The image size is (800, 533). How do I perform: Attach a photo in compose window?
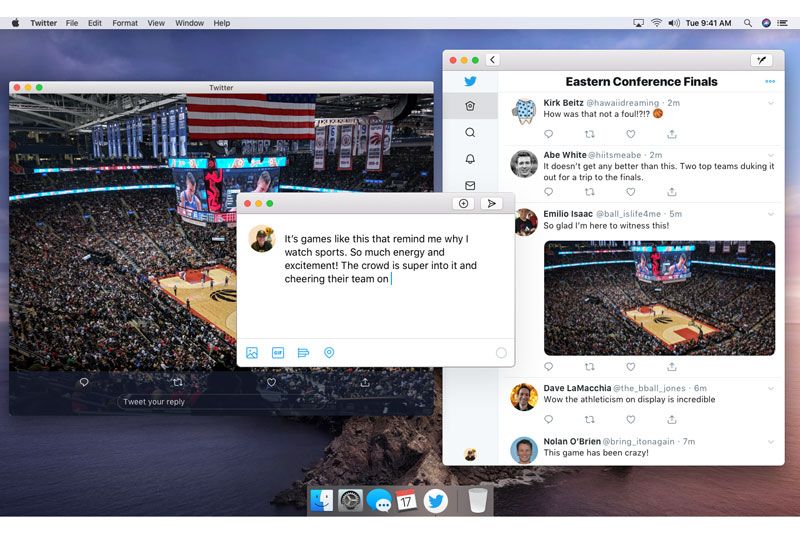(252, 352)
